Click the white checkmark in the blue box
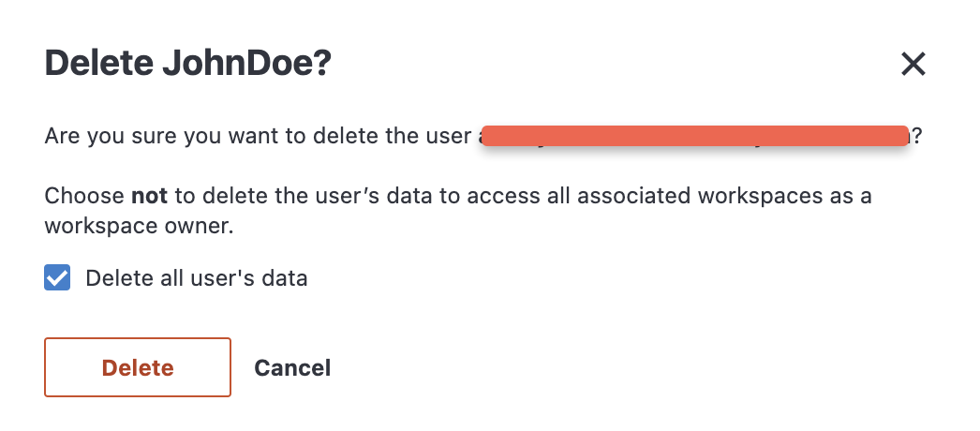The image size is (980, 431). coord(57,278)
